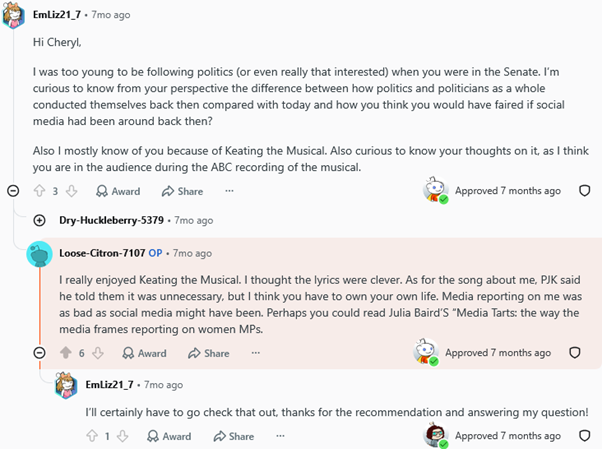The width and height of the screenshot is (602, 449).
Task: Click approver avatar on top comment
Action: 435,190
